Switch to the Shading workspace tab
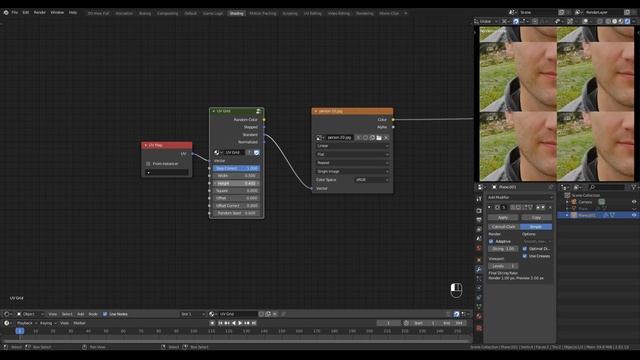 pyautogui.click(x=236, y=13)
